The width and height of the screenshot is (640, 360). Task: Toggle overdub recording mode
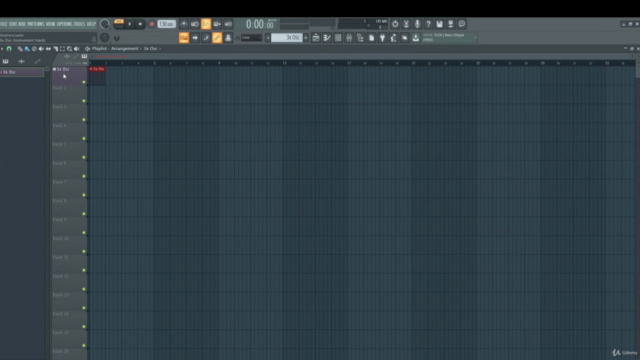[217, 24]
